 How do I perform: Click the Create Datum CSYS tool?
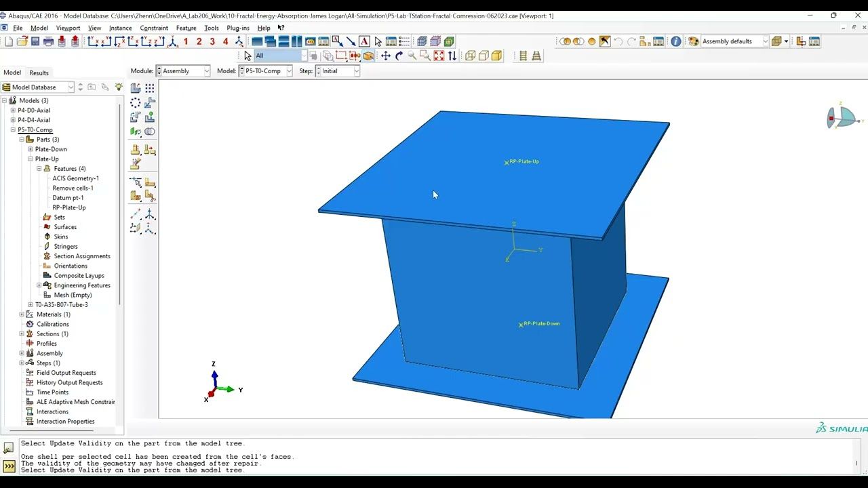150,228
